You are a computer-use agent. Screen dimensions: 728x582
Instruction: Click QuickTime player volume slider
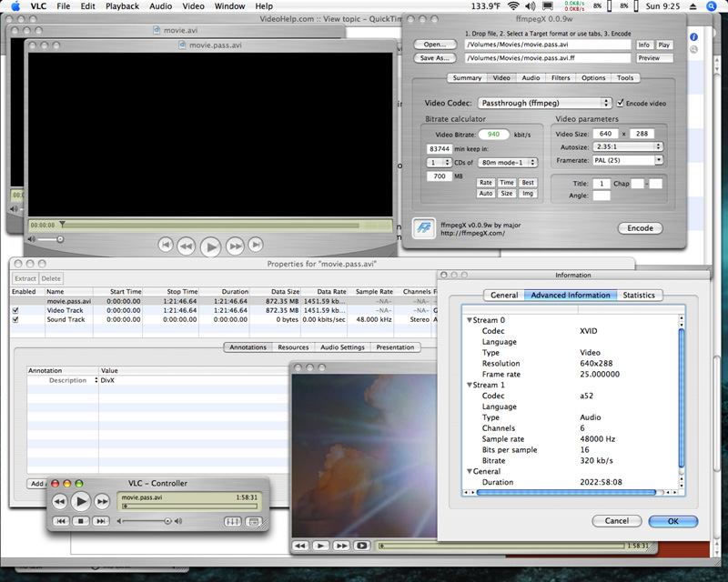click(50, 239)
